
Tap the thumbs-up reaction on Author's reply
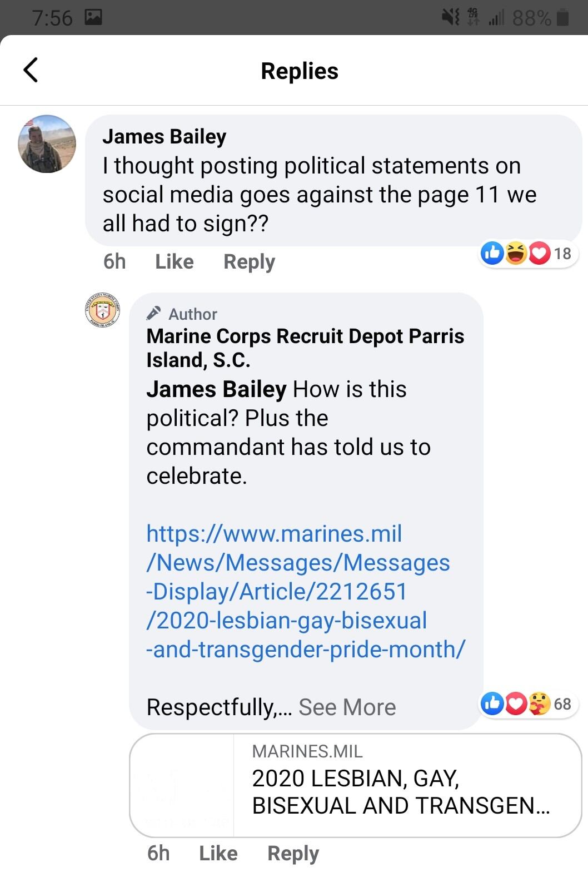pos(492,703)
